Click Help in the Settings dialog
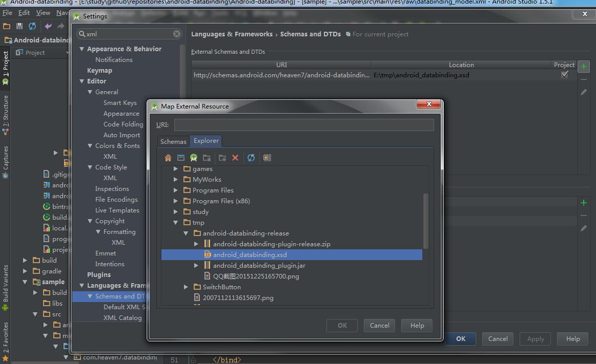The width and height of the screenshot is (596, 364). tap(573, 338)
